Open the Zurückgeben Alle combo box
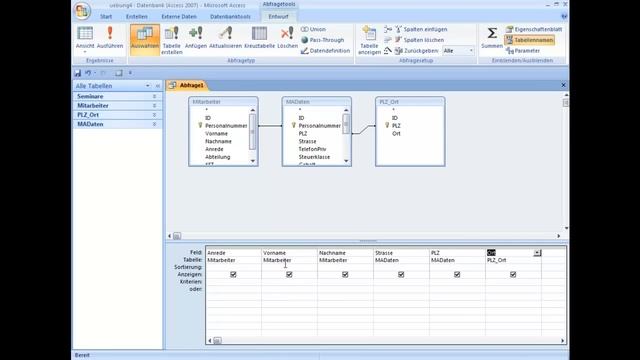 [458, 51]
